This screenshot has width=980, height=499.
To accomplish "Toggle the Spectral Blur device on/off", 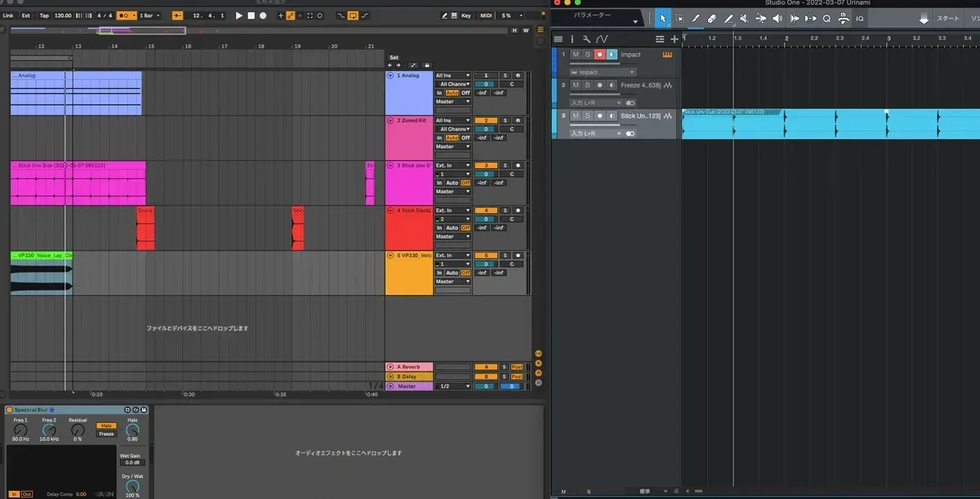I will pos(9,410).
